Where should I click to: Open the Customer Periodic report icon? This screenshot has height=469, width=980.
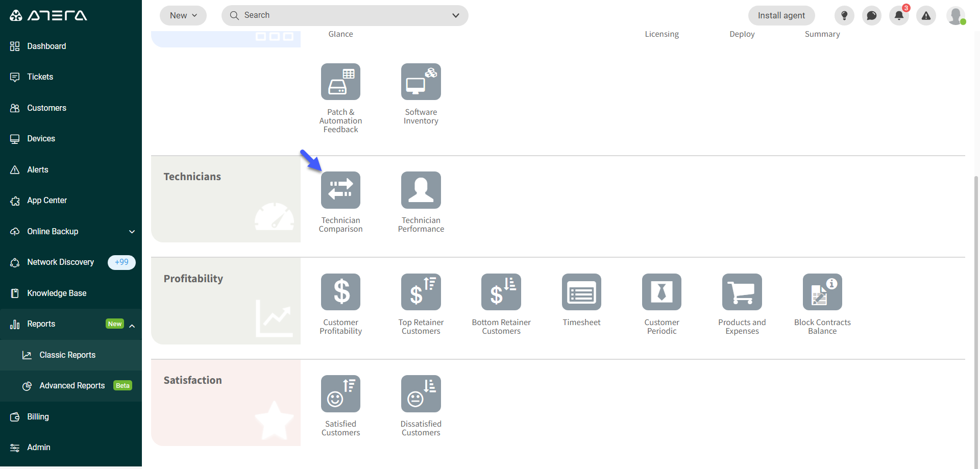[661, 292]
